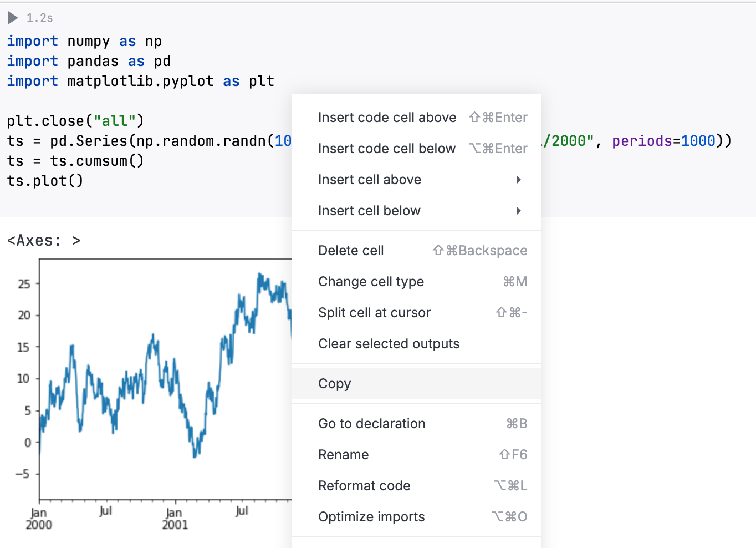Click the 1.2s execution time label
The height and width of the screenshot is (548, 756).
(39, 17)
